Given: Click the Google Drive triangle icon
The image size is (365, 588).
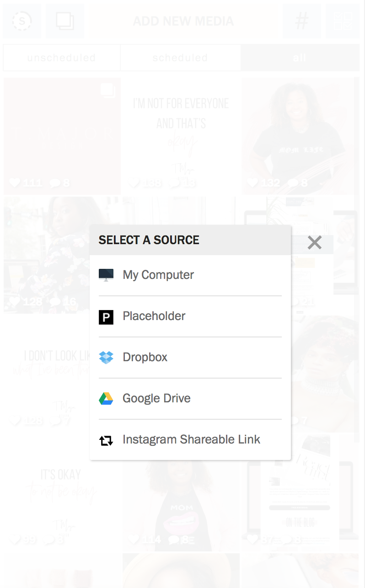Looking at the screenshot, I should click(106, 399).
